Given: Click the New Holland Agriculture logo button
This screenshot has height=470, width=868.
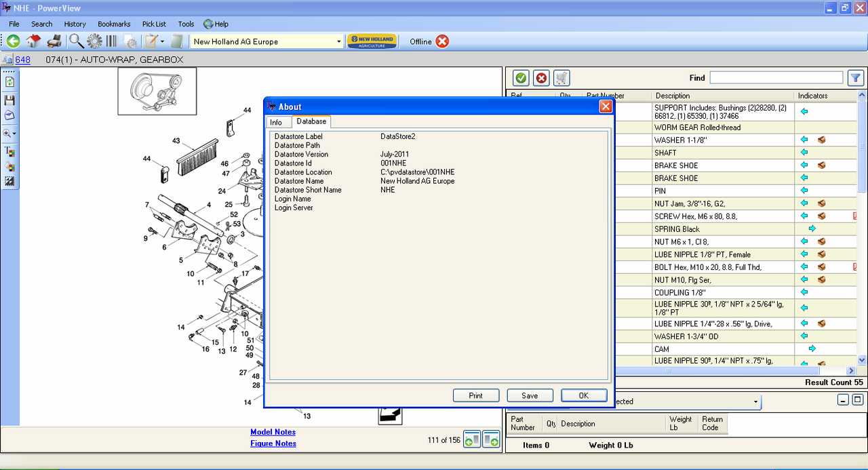Looking at the screenshot, I should pos(372,41).
